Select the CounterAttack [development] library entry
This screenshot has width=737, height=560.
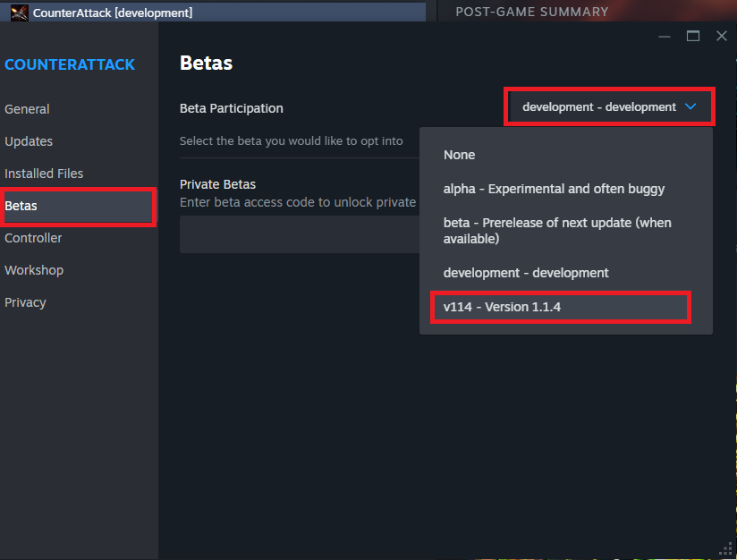tap(112, 13)
